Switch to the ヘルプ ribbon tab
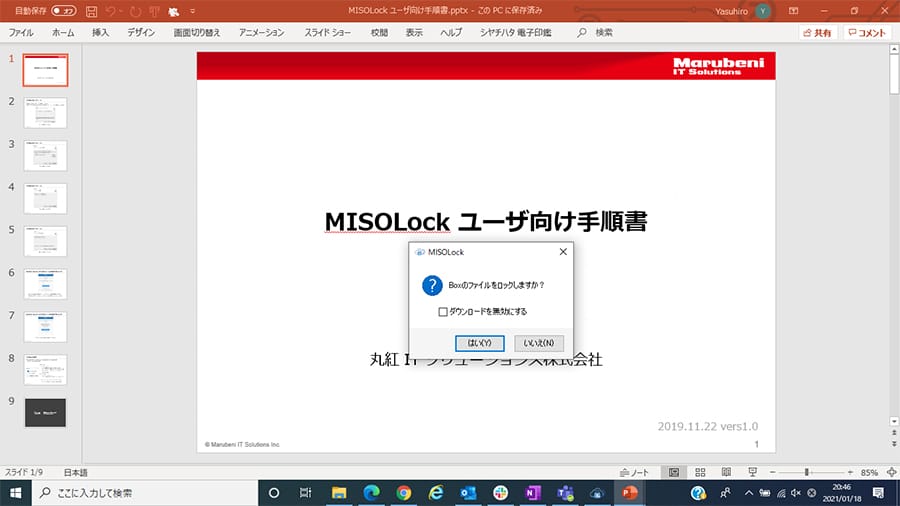Screen dimensions: 900x506 [x=451, y=33]
